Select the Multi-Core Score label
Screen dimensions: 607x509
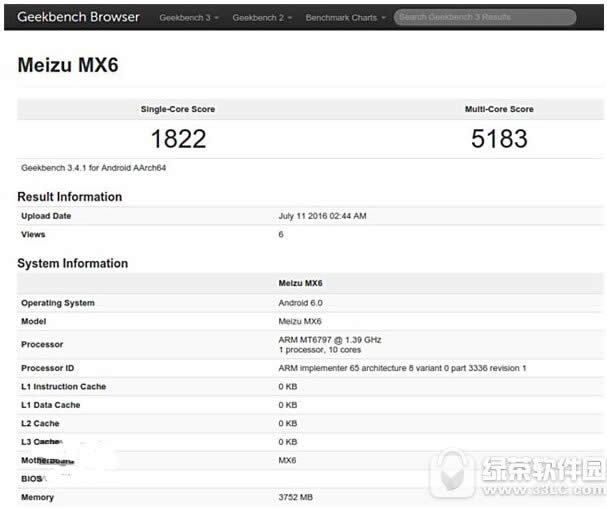(499, 109)
